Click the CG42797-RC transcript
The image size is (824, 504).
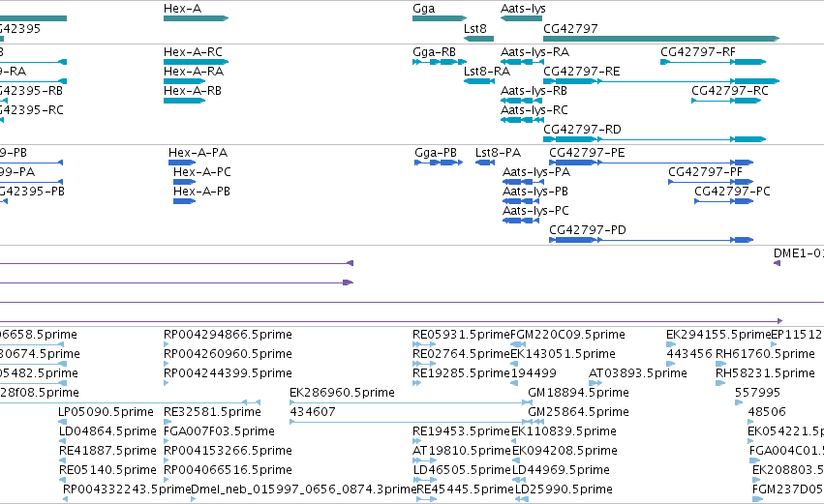(726, 101)
